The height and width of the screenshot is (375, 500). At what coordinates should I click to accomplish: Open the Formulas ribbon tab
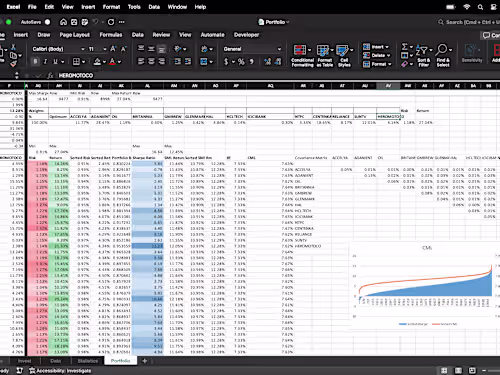tap(111, 35)
